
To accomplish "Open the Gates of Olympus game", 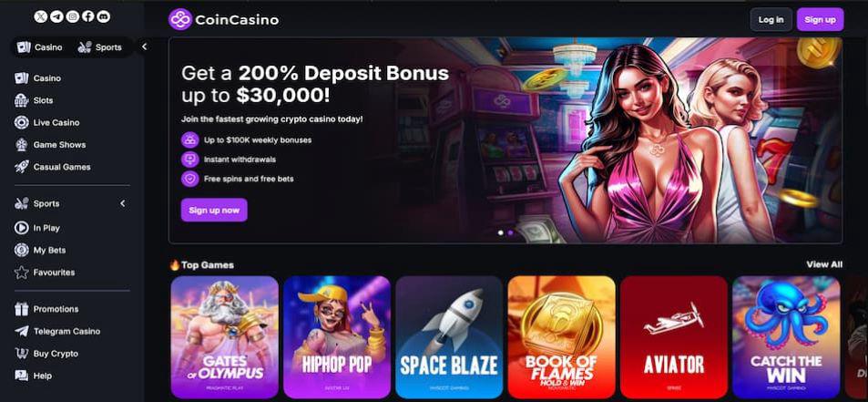I will coord(225,337).
